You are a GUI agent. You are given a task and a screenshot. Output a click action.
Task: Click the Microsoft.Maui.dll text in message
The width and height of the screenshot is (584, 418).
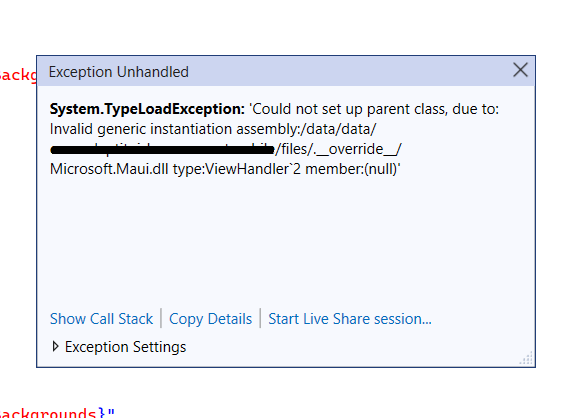pos(109,169)
